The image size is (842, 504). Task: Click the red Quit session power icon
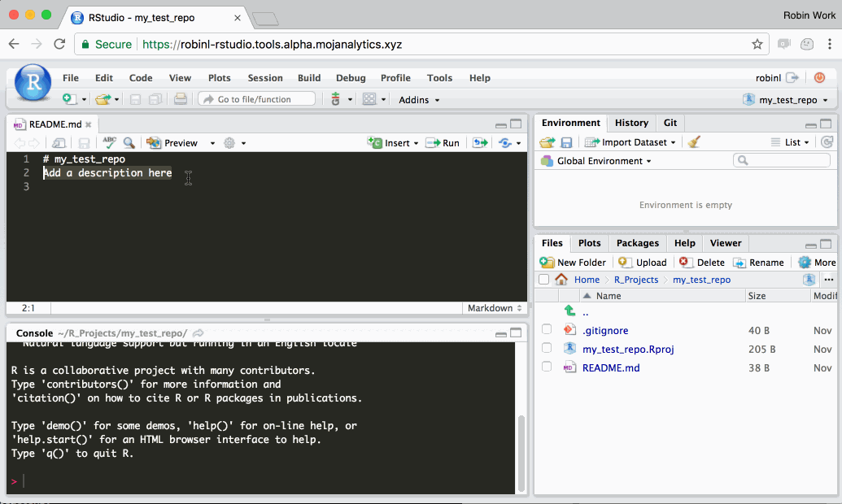tap(819, 78)
